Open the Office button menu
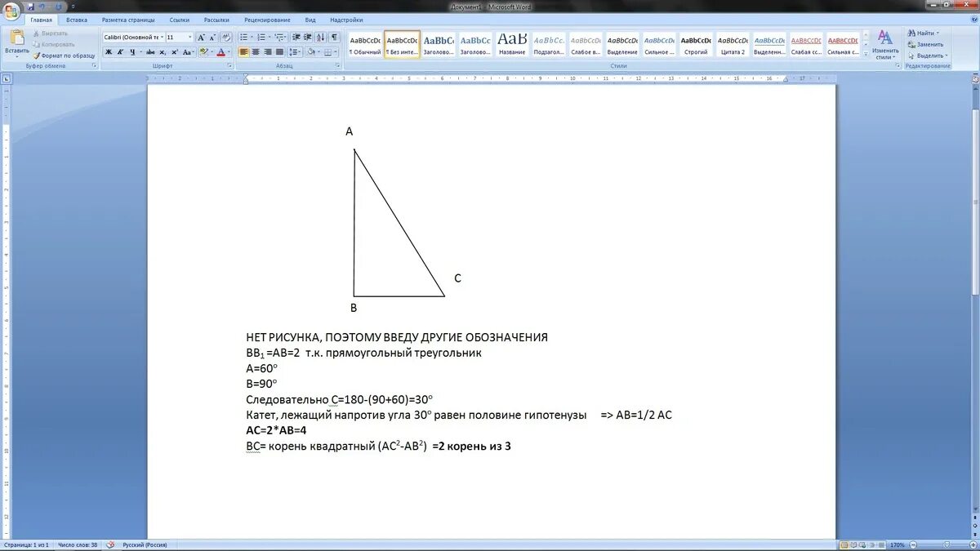This screenshot has width=980, height=551. tap(11, 10)
